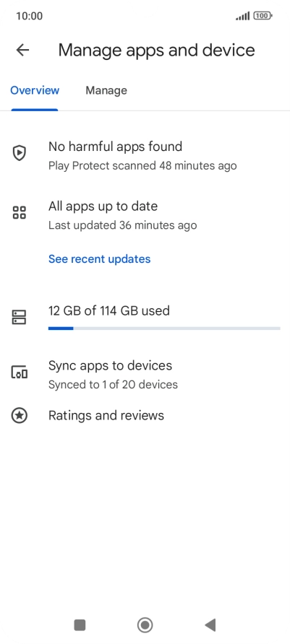Tap the four-squares apps icon
This screenshot has height=644, width=290.
(20, 213)
